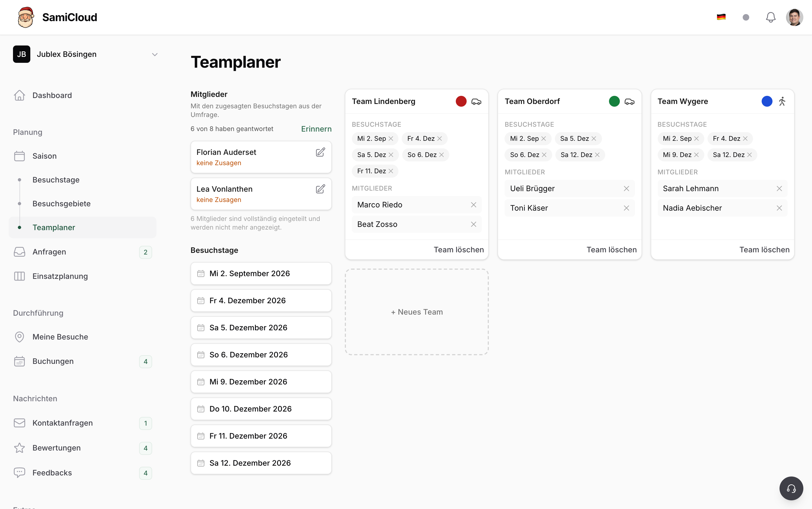Click the red color dot of Team Lindenberg
Viewport: 812px width, 509px height.
coord(461,101)
